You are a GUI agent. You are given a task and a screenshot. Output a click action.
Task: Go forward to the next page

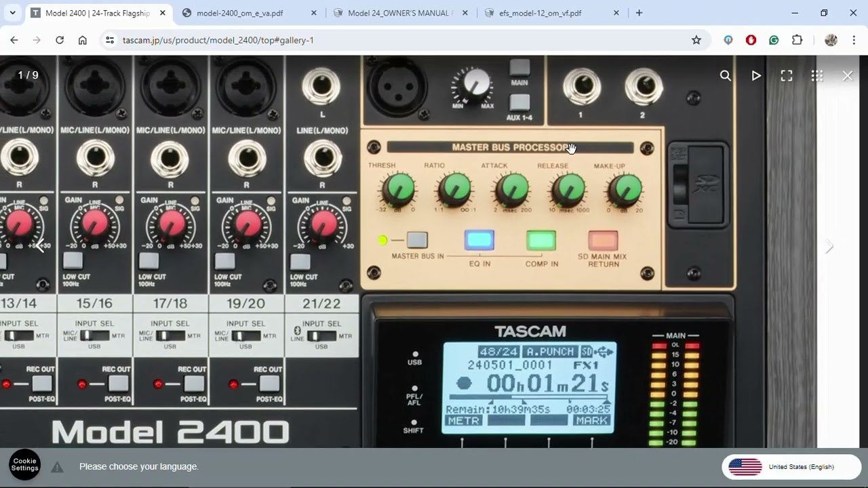coord(37,40)
